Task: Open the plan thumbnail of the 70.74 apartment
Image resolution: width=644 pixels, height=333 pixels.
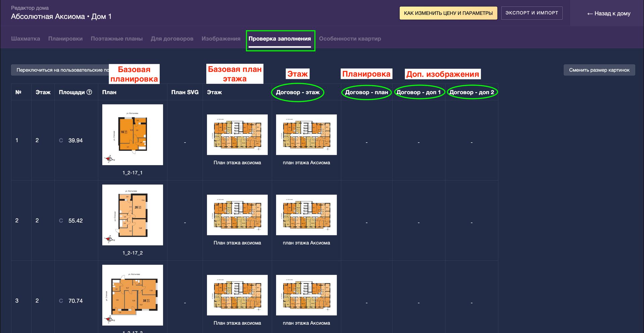Action: tap(132, 295)
